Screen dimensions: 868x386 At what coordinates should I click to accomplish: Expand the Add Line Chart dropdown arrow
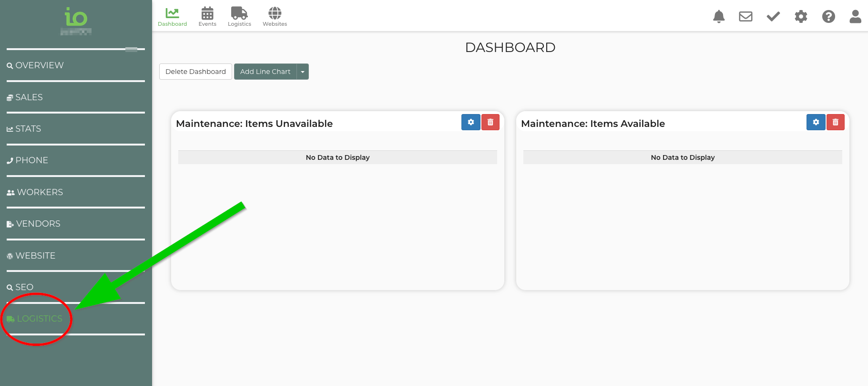pos(303,72)
